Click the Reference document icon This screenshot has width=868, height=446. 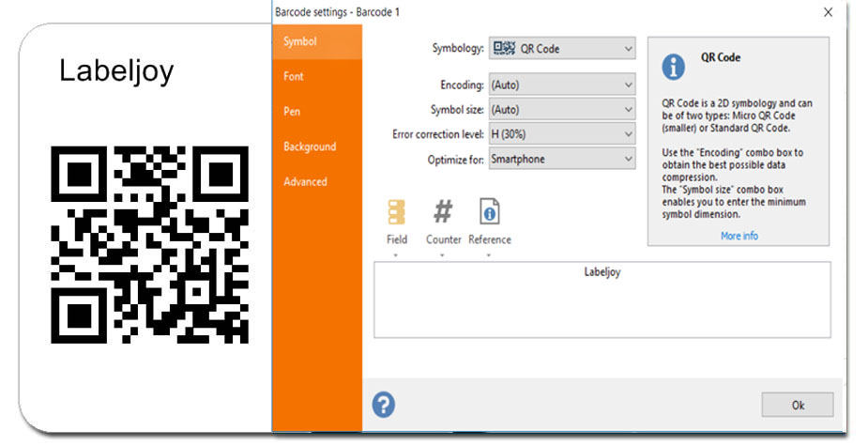click(489, 211)
